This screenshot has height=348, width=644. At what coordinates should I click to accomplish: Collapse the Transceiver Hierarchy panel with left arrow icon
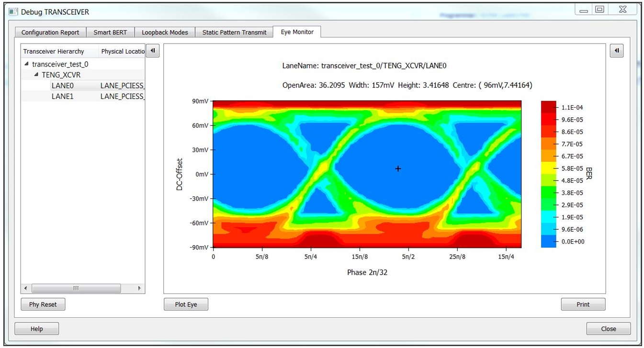pos(152,51)
